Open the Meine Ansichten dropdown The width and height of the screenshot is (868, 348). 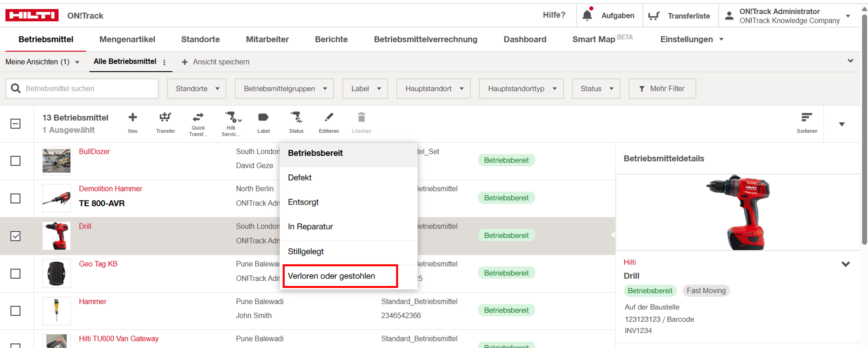[42, 62]
